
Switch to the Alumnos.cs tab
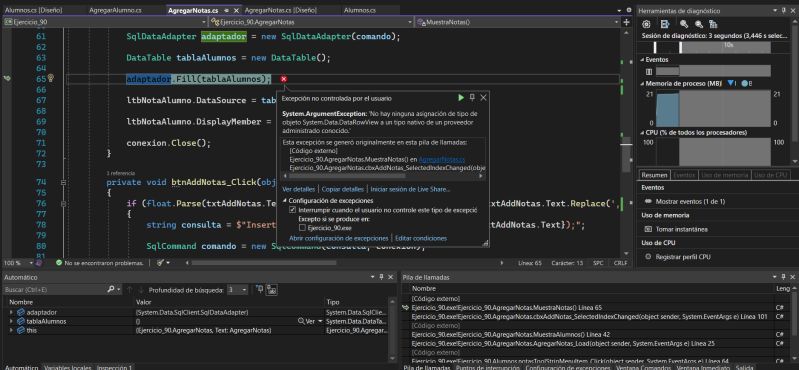[360, 10]
